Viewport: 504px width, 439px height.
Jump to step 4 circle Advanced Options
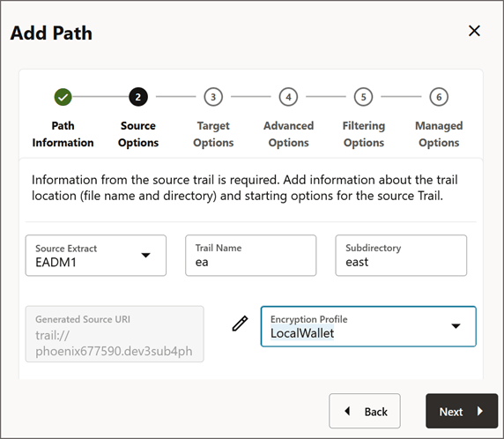(288, 97)
